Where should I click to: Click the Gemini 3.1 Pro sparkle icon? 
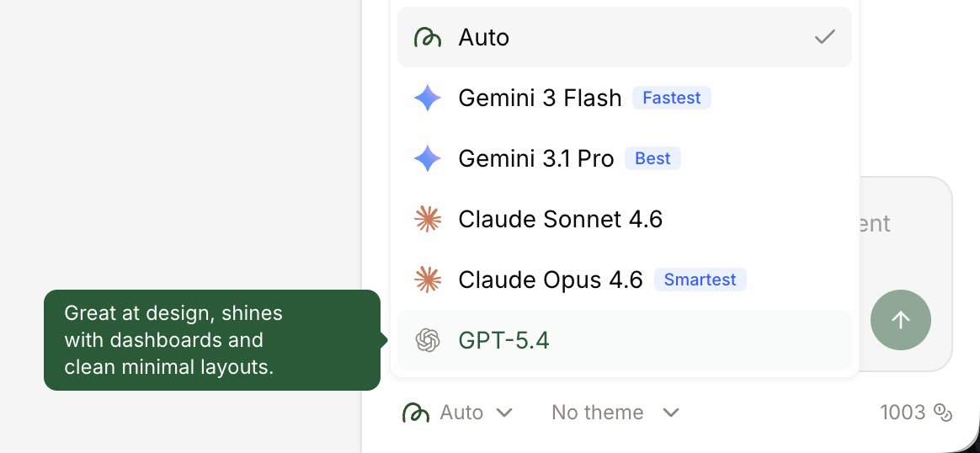(428, 158)
